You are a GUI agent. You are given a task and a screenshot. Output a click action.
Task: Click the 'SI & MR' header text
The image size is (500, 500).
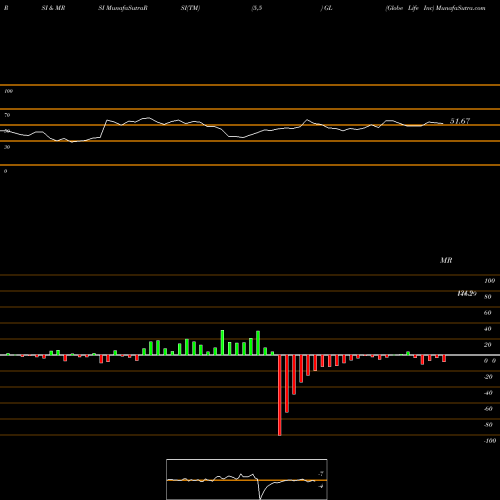click(53, 8)
